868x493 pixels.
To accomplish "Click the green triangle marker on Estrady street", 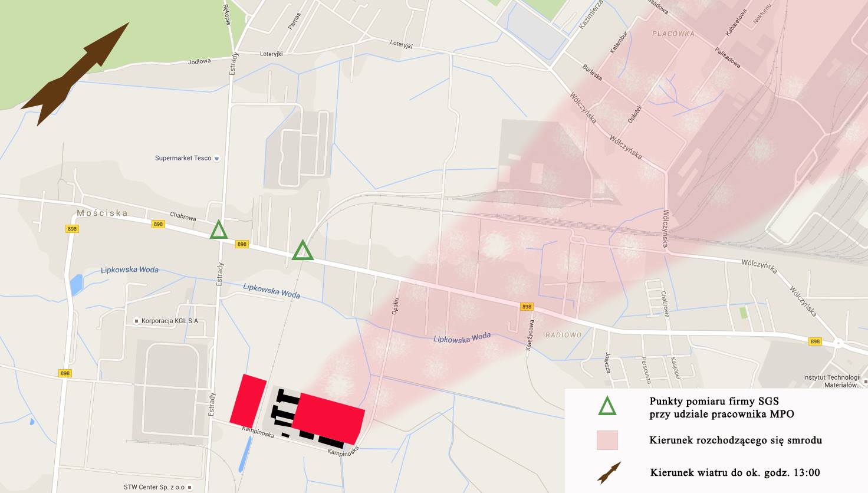I will 219,229.
